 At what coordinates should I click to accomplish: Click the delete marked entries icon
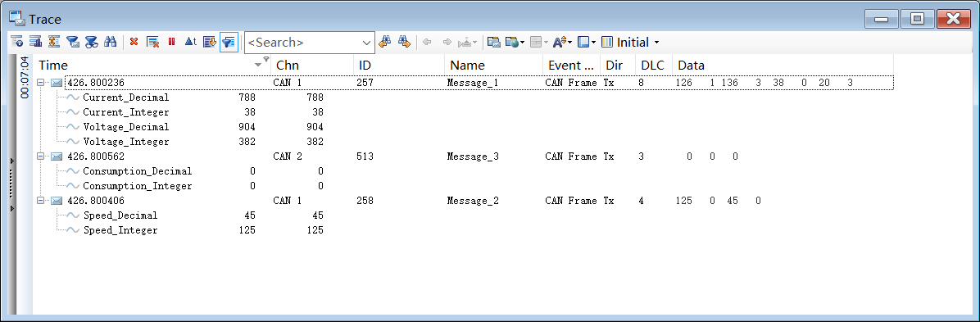[x=152, y=42]
